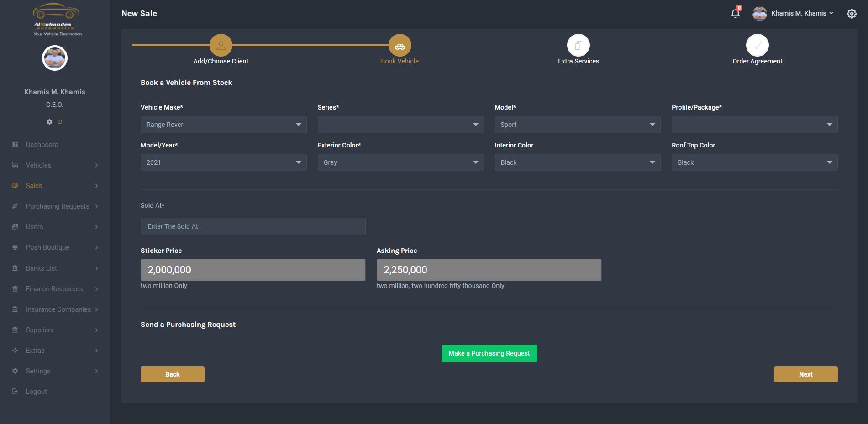Open the Profile/Package dropdown

tap(754, 125)
